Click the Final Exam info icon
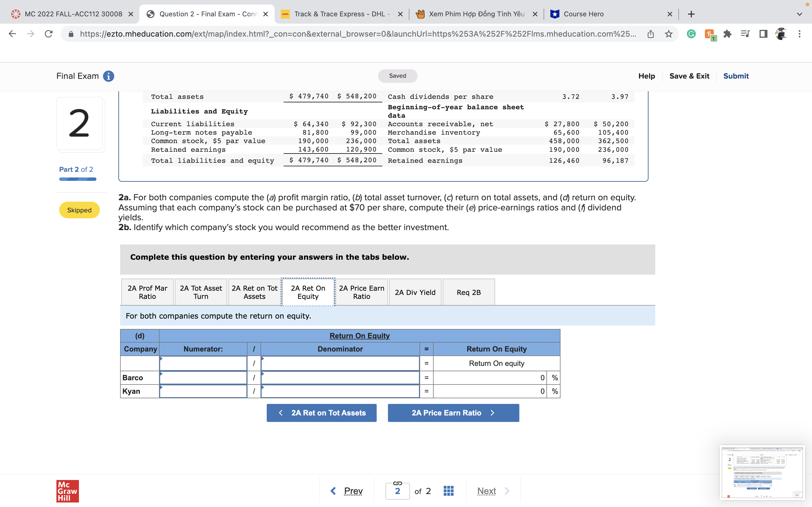Viewport: 812px width, 507px height. (x=108, y=76)
